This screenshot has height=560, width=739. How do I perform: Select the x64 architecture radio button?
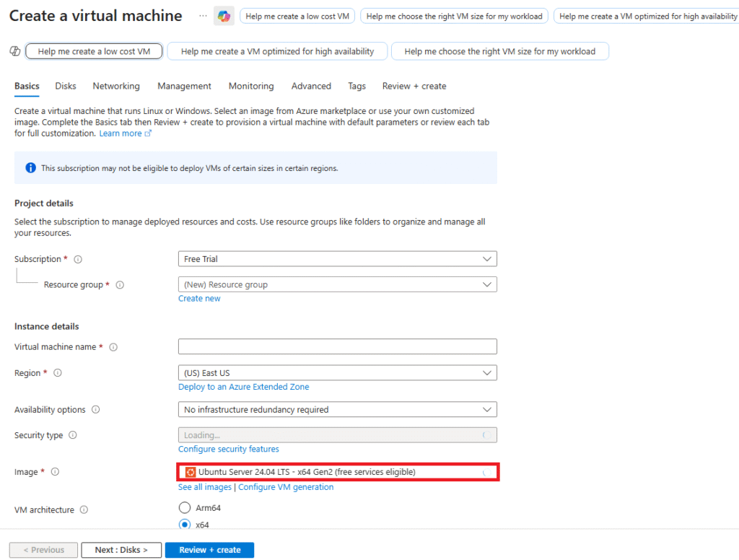click(185, 525)
